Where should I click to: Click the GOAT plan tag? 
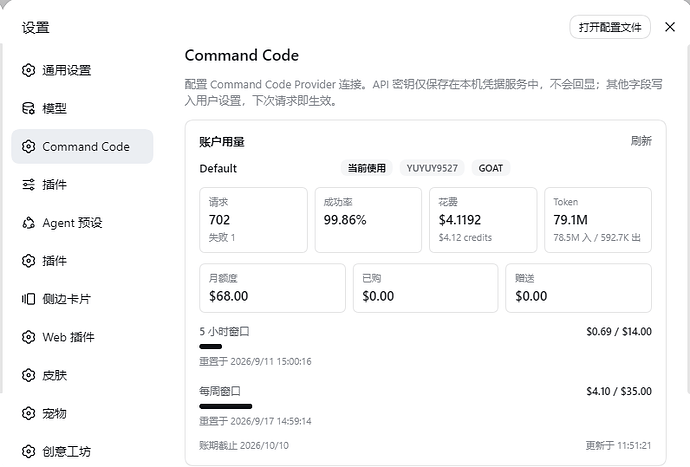point(491,168)
